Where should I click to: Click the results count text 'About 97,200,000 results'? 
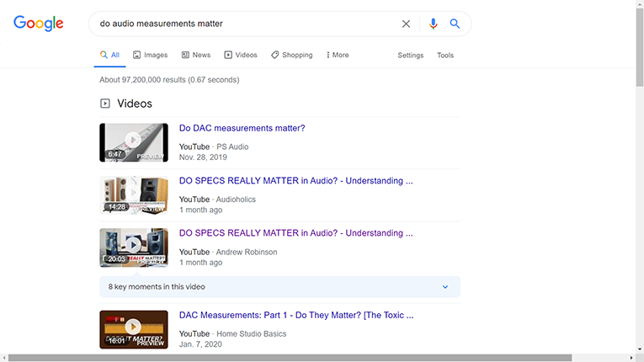coord(142,80)
